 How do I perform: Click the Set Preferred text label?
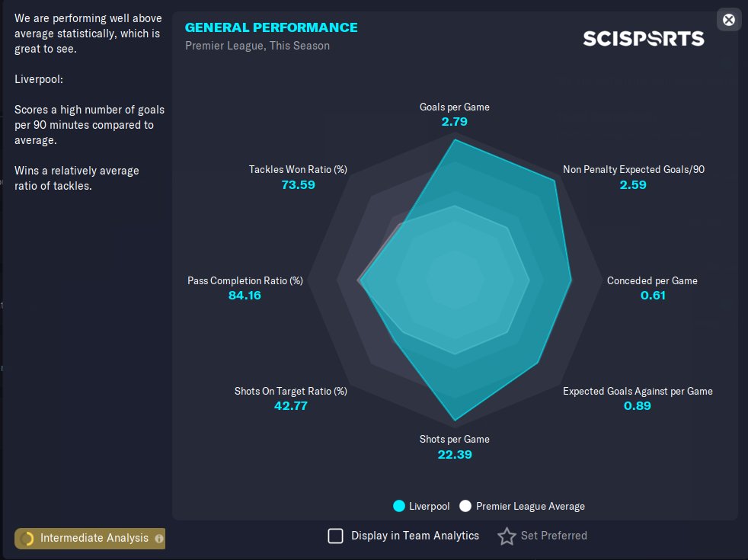coord(554,536)
